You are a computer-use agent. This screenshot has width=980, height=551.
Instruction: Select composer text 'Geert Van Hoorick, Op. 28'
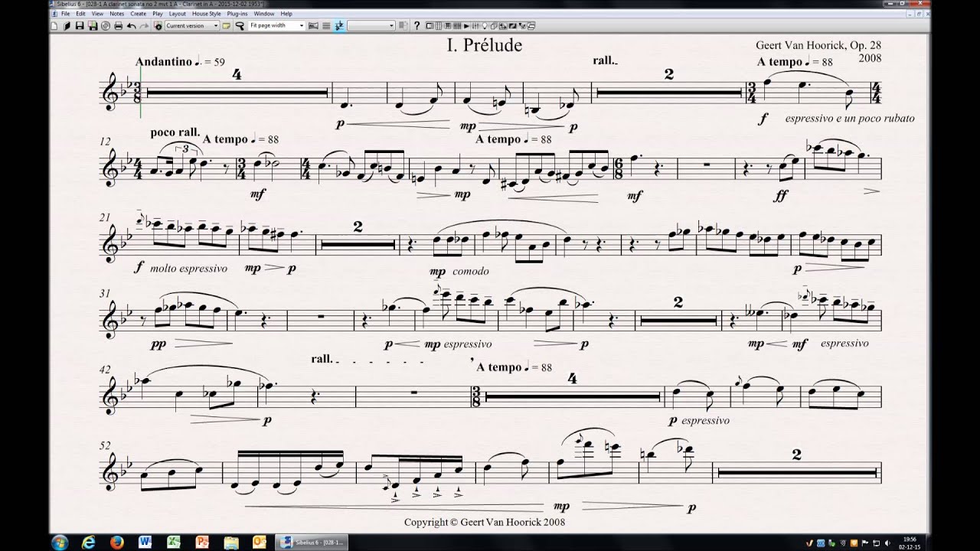818,46
